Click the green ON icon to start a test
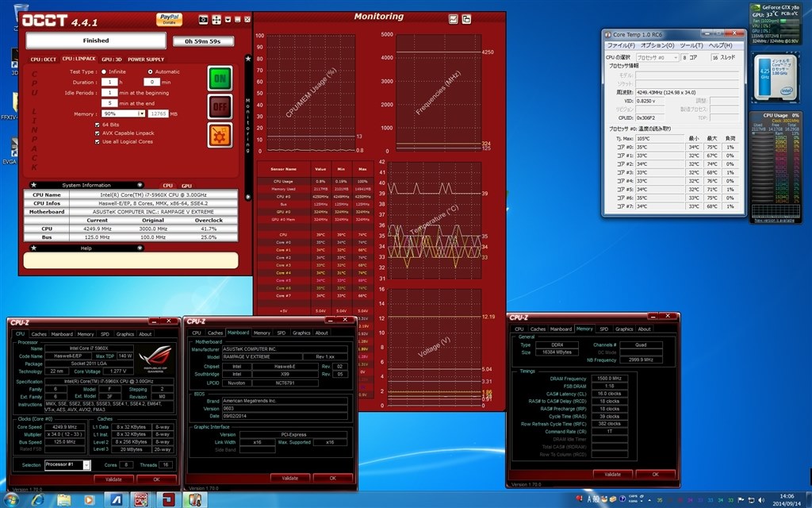The width and height of the screenshot is (812, 508). coord(219,78)
